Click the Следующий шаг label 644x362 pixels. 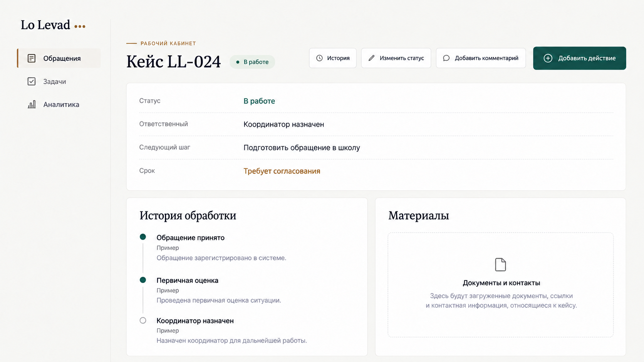coord(164,147)
